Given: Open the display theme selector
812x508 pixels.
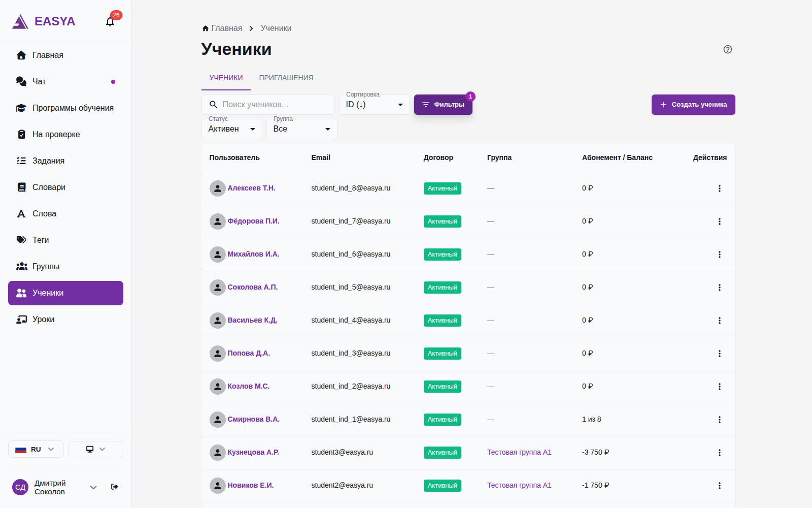Looking at the screenshot, I should pos(95,449).
